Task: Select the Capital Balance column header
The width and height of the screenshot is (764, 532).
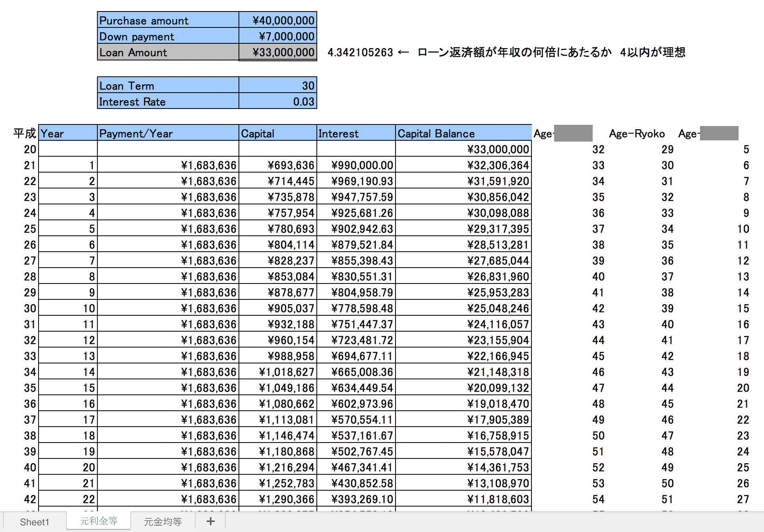Action: [463, 133]
